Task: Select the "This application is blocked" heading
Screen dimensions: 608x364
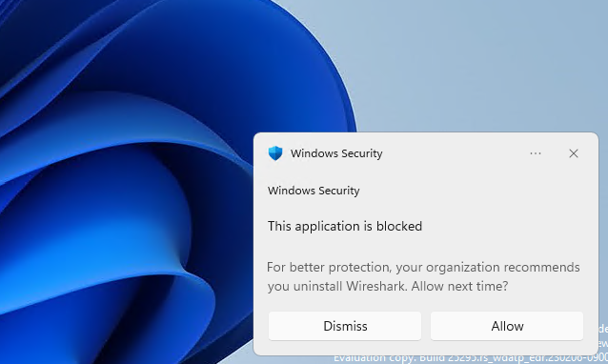Action: pos(345,226)
